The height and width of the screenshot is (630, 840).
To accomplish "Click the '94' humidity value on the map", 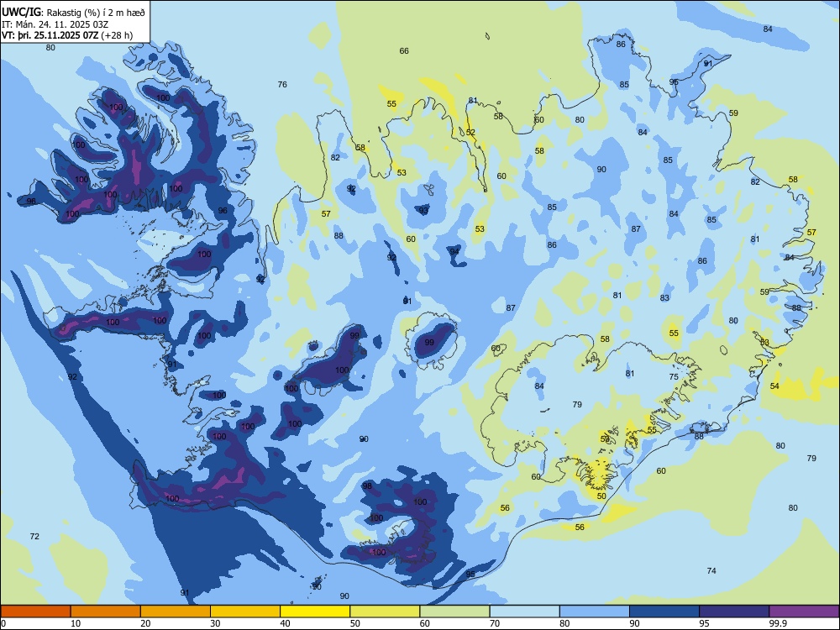I will click(x=454, y=251).
